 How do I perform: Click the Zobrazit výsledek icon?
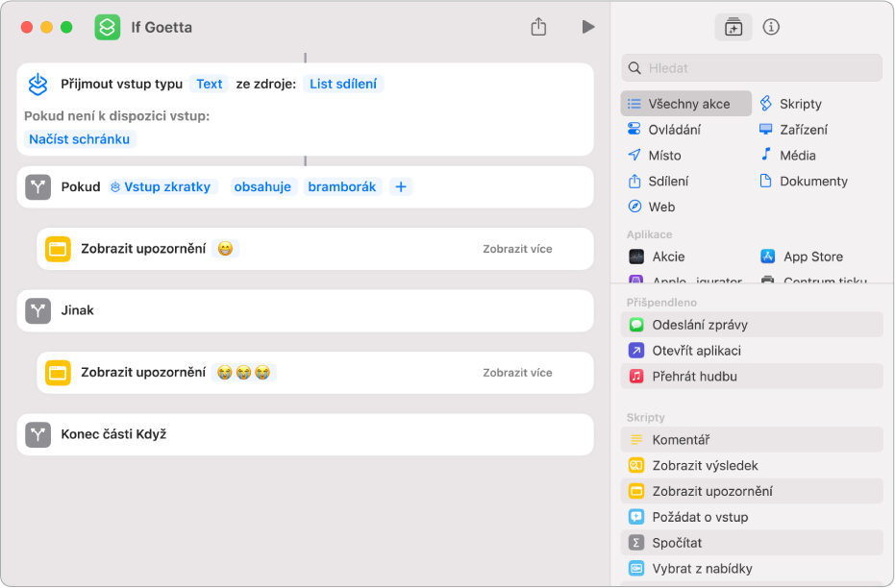[x=635, y=465]
